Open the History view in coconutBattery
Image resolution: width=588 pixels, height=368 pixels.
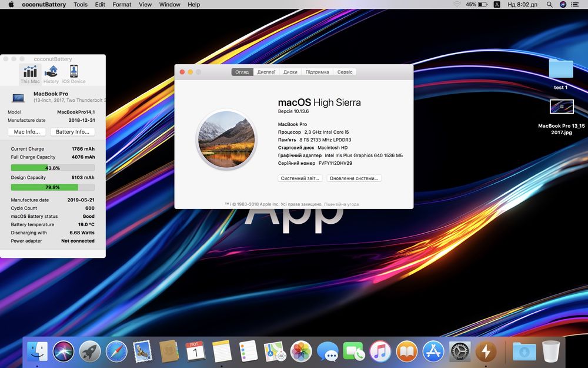coord(51,74)
